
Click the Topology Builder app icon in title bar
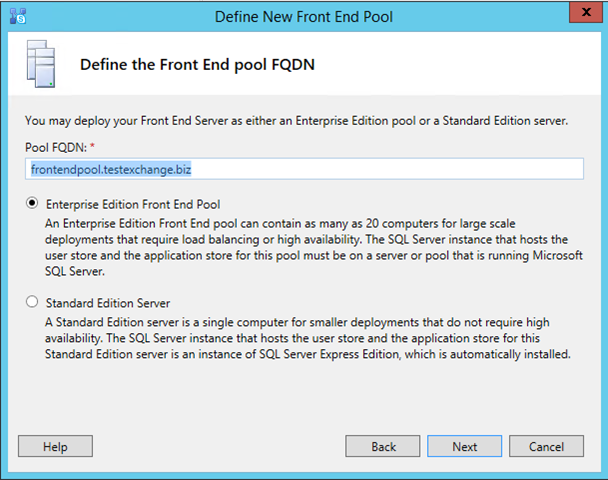(x=18, y=16)
